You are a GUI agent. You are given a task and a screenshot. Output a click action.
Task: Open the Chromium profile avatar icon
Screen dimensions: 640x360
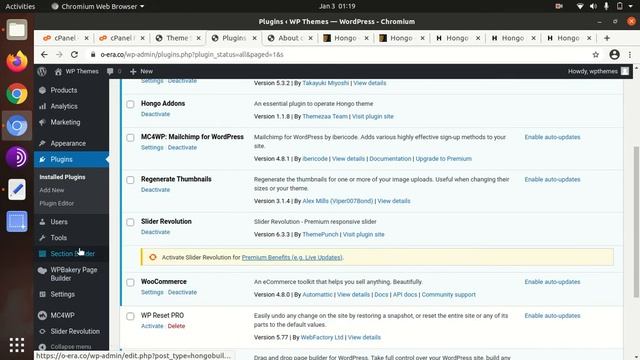tap(614, 54)
